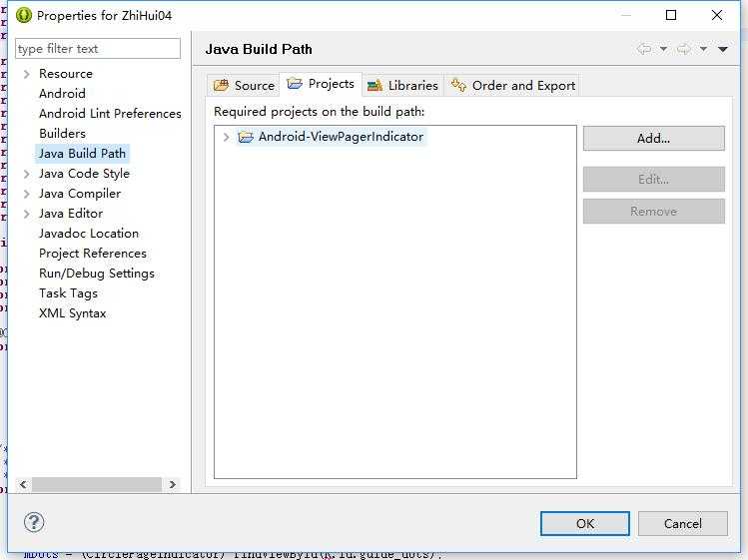Click the Eclipse icon in the title bar
The image size is (748, 560).
point(23,15)
